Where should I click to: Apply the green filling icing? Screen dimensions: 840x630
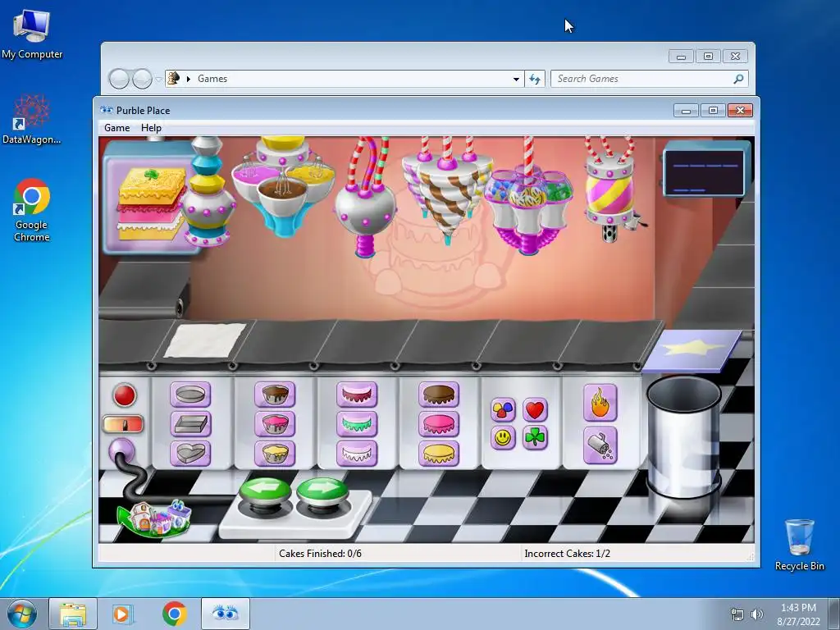[357, 424]
